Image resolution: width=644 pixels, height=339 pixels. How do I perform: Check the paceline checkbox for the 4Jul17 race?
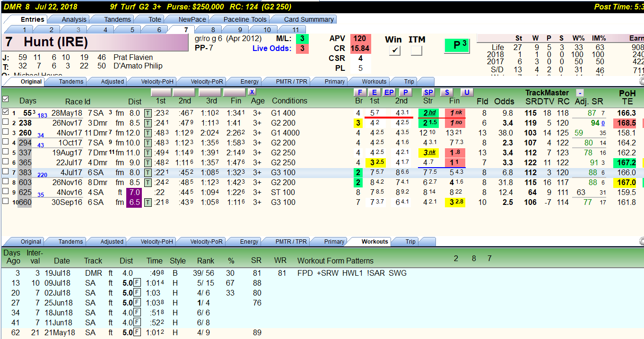(5, 172)
